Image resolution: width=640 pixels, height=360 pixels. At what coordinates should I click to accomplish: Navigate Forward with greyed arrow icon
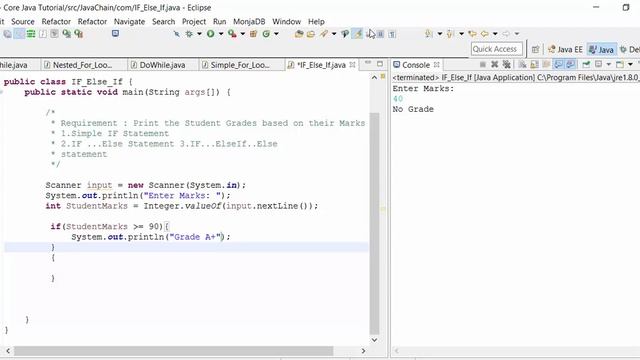tap(506, 34)
